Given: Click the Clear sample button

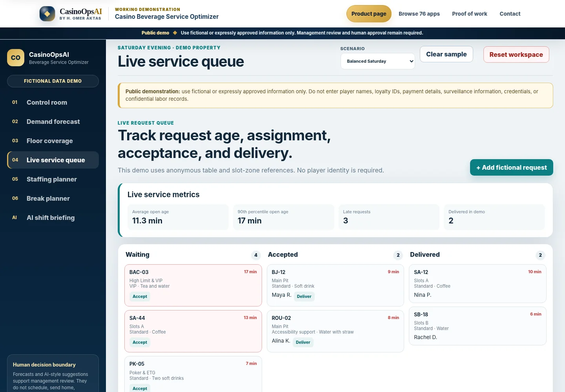Looking at the screenshot, I should pyautogui.click(x=447, y=54).
